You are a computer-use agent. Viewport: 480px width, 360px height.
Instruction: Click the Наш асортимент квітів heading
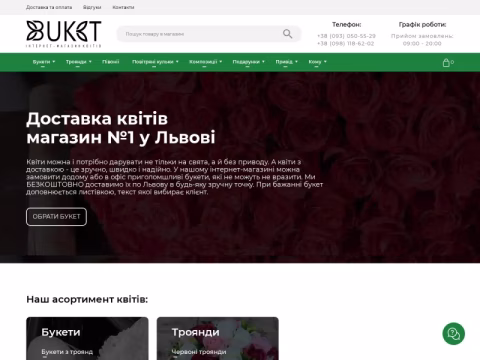point(87,299)
